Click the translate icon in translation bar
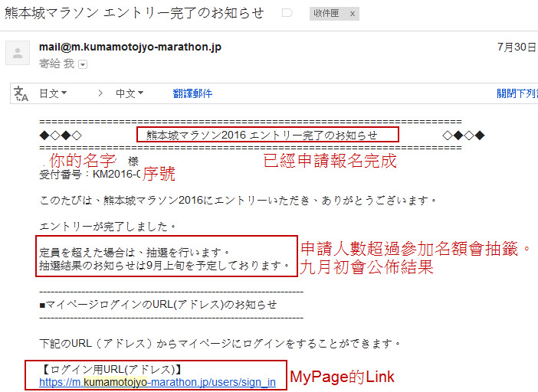 click(21, 93)
